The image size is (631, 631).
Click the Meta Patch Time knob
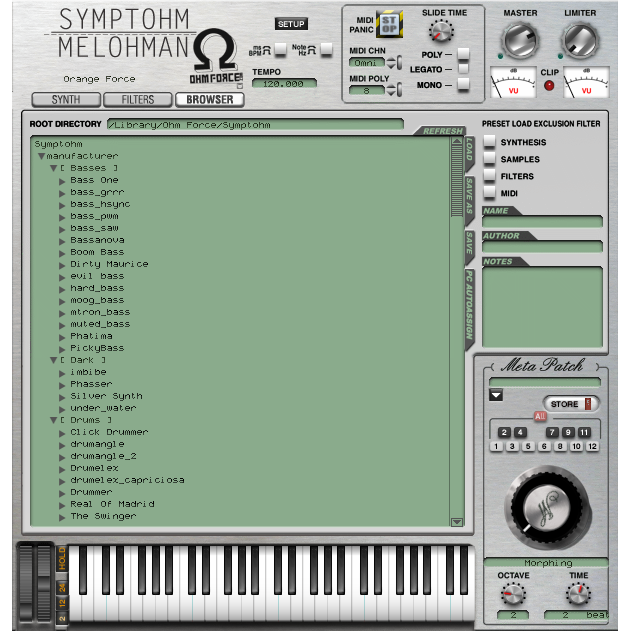[x=579, y=593]
